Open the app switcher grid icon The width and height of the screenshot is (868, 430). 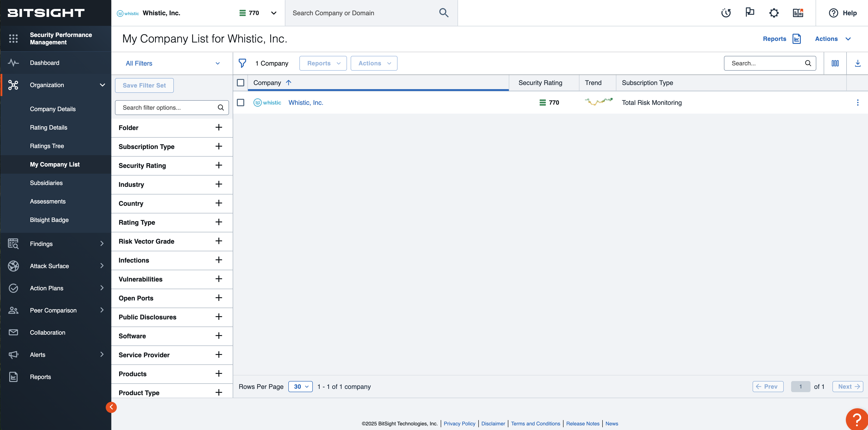pos(13,38)
